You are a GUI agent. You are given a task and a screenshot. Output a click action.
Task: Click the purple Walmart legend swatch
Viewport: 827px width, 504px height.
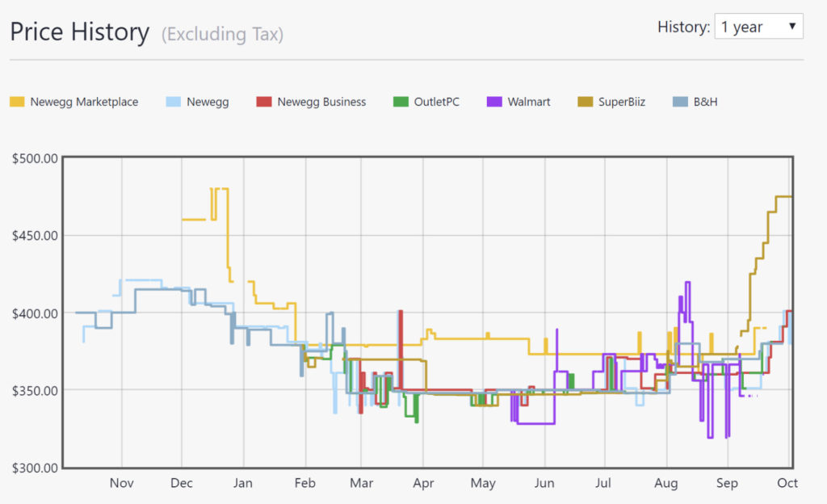click(493, 102)
